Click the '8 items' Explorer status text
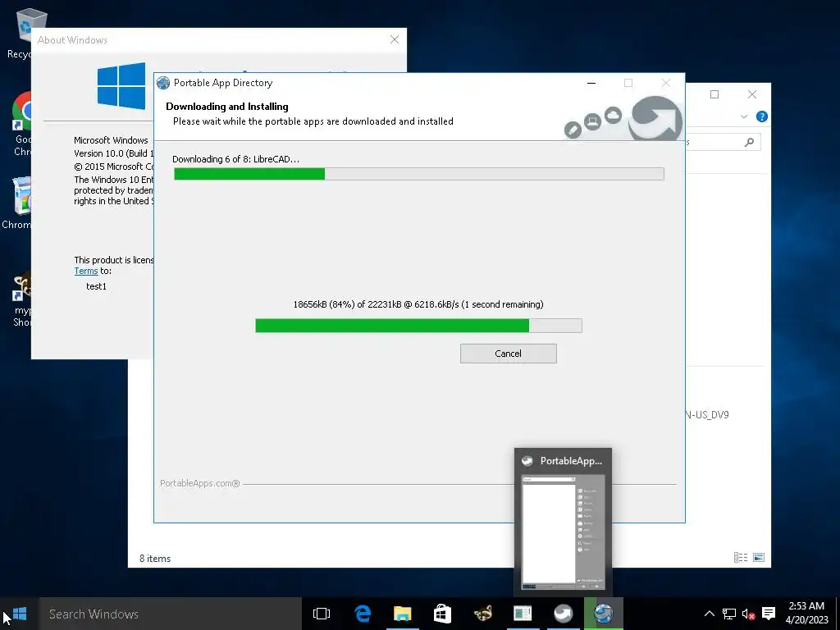 click(155, 558)
